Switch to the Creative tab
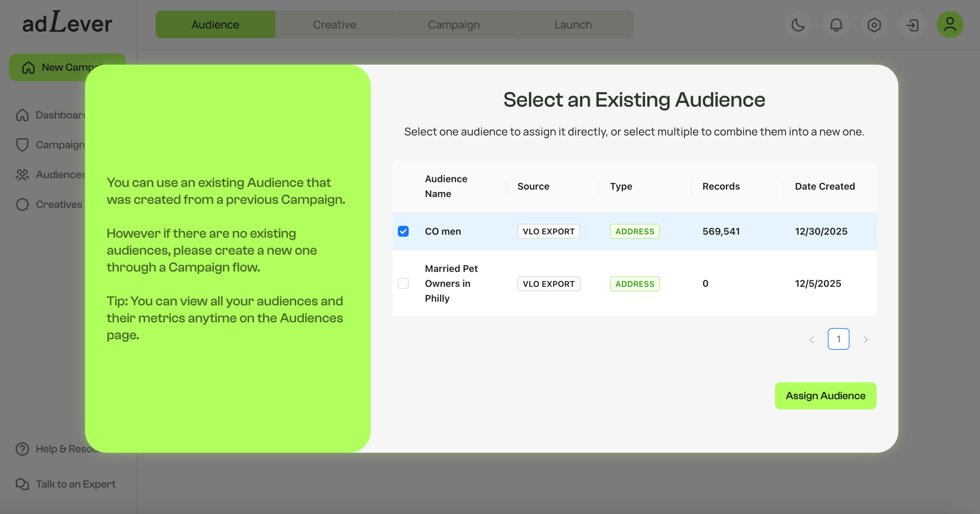The height and width of the screenshot is (514, 980). tap(334, 24)
